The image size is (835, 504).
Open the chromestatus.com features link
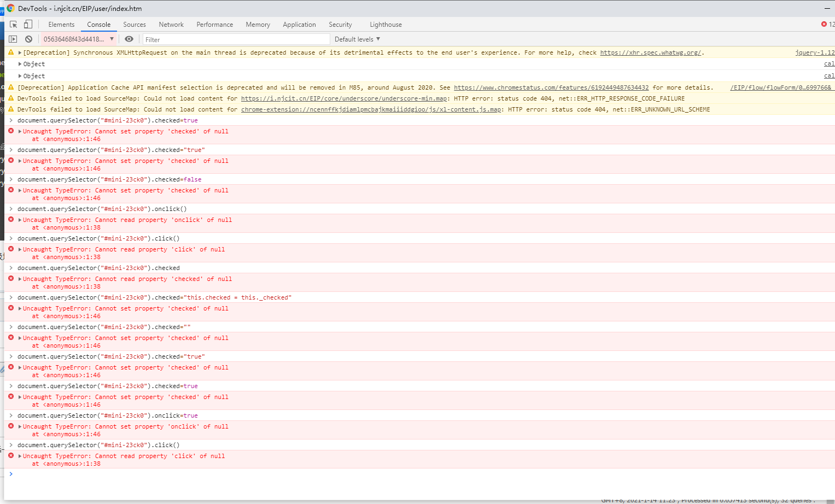[551, 87]
